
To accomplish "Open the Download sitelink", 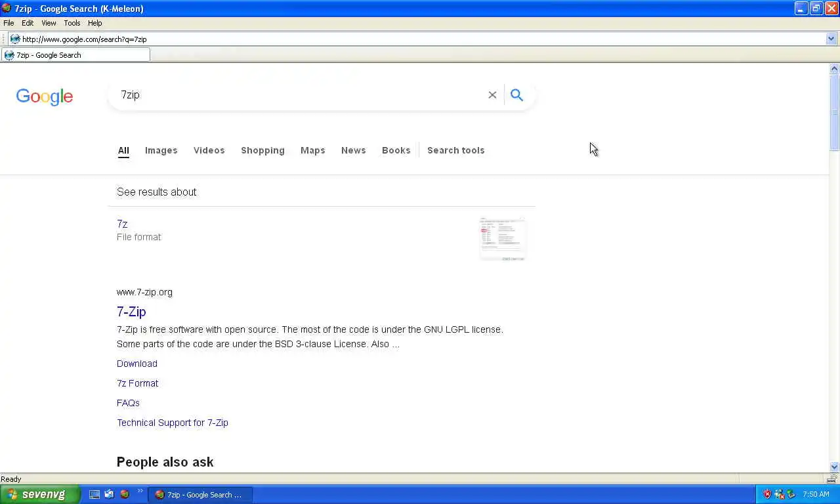I will click(137, 364).
